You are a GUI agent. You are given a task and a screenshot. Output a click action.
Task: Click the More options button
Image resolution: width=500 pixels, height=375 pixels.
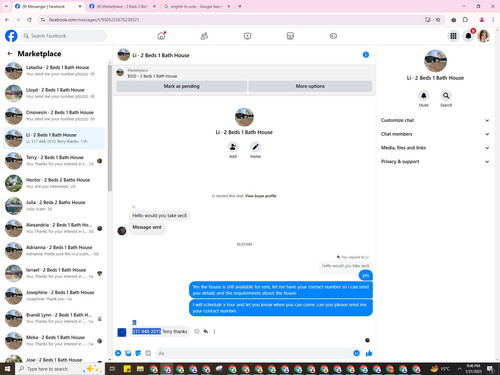point(310,86)
